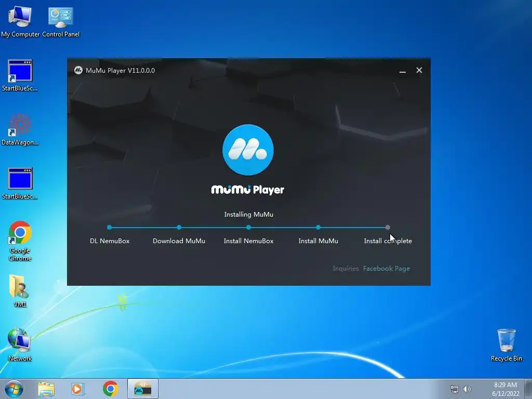This screenshot has width=532, height=399.
Task: Click the Show desktop button at the taskbar end
Action: click(528, 389)
